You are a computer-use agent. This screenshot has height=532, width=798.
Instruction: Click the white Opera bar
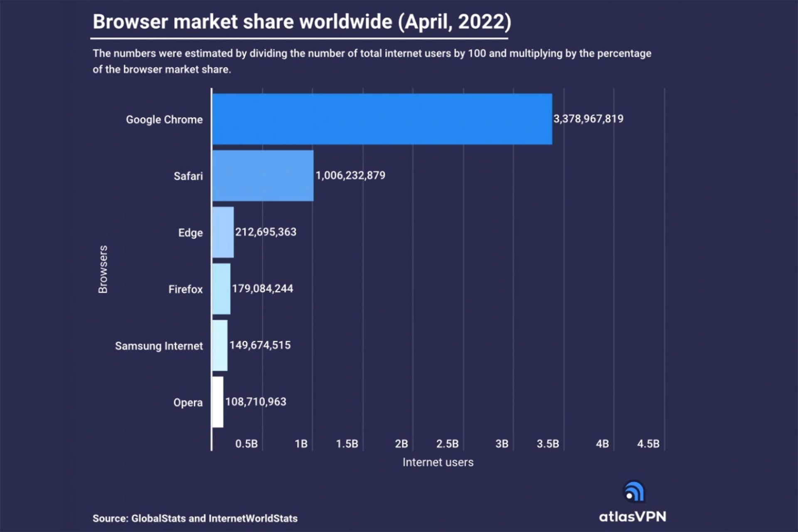(x=218, y=402)
